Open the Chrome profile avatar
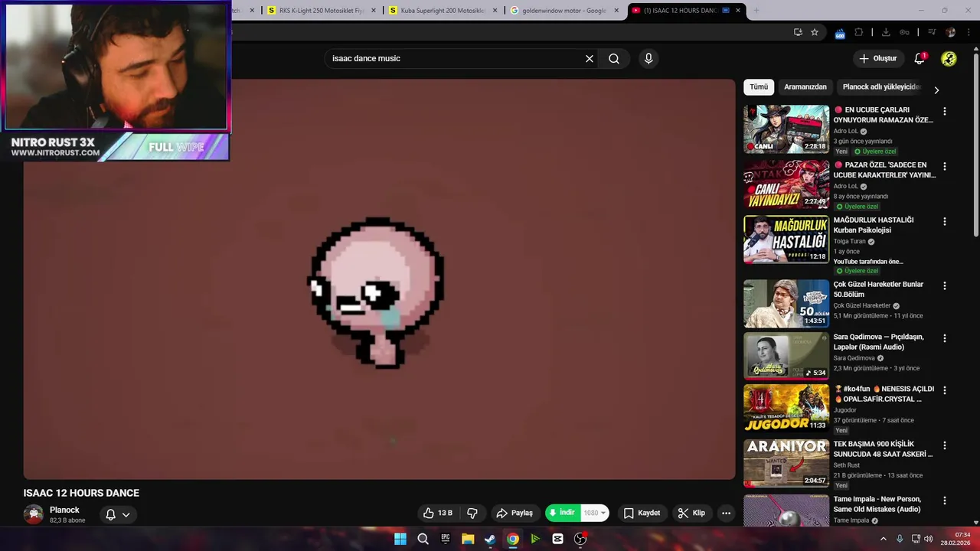This screenshot has width=980, height=551. 951,32
